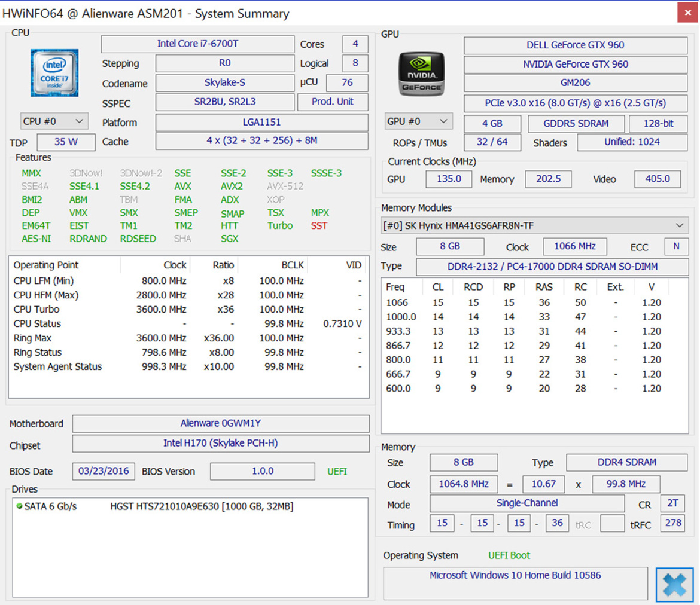
Task: Click the Windows 10 Home Build 10586 field
Action: (515, 583)
